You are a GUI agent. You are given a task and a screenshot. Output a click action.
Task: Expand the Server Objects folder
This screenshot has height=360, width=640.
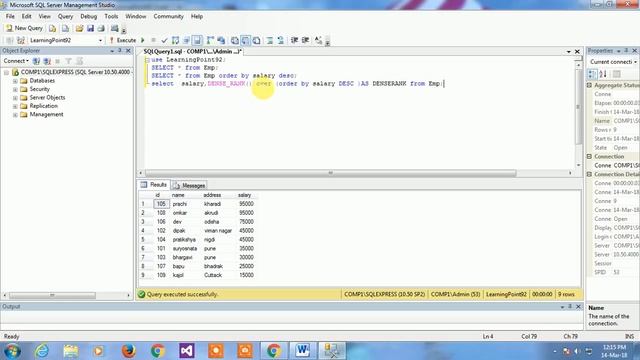[x=15, y=98]
